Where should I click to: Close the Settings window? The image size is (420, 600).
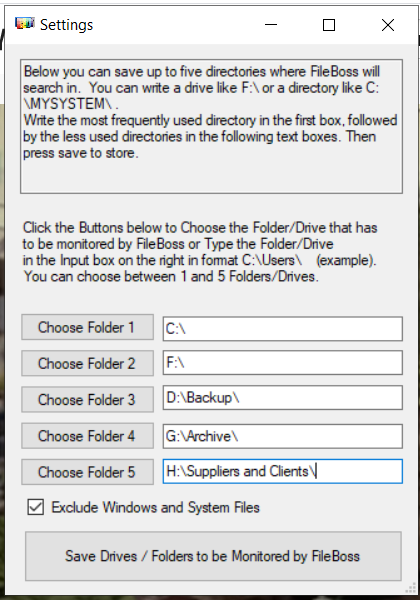(x=388, y=25)
